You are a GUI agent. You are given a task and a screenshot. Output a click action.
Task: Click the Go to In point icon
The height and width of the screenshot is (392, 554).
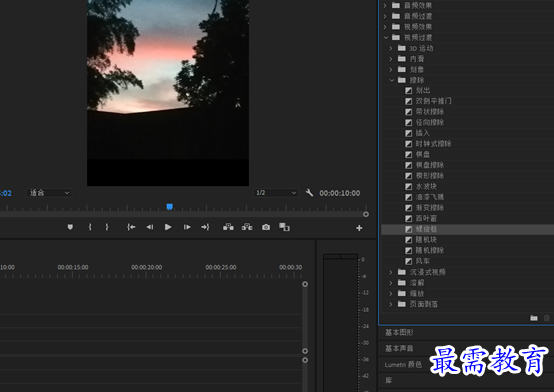tap(131, 227)
